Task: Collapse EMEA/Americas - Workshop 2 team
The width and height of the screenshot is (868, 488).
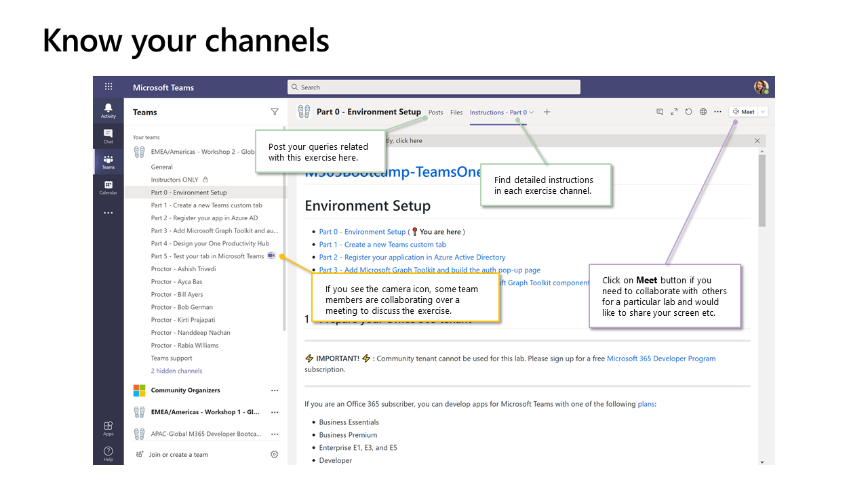Action: click(203, 152)
